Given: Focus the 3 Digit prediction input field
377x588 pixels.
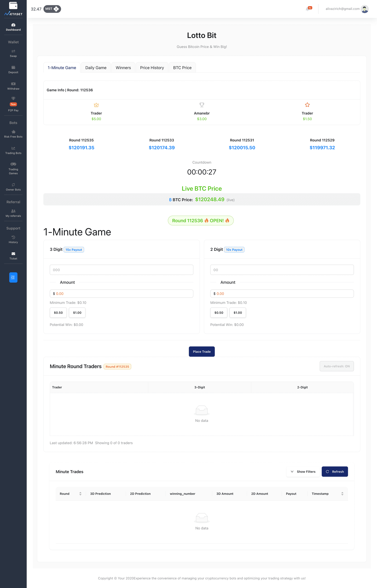Looking at the screenshot, I should (121, 270).
